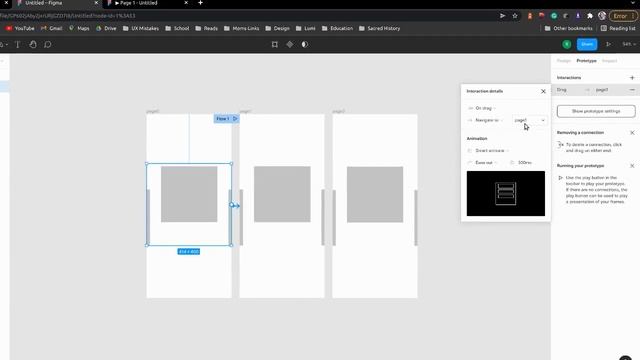Click the prototype connection node on first frame

click(x=232, y=205)
